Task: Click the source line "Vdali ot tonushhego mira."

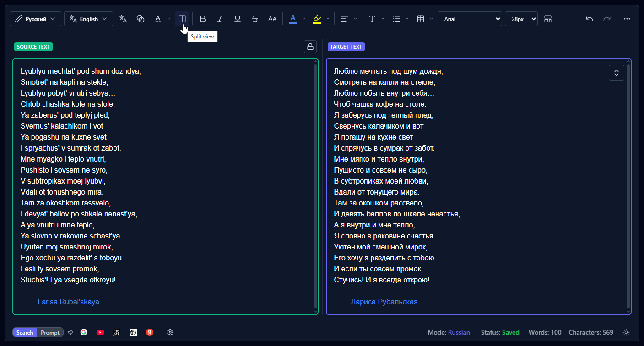Action: click(62, 192)
